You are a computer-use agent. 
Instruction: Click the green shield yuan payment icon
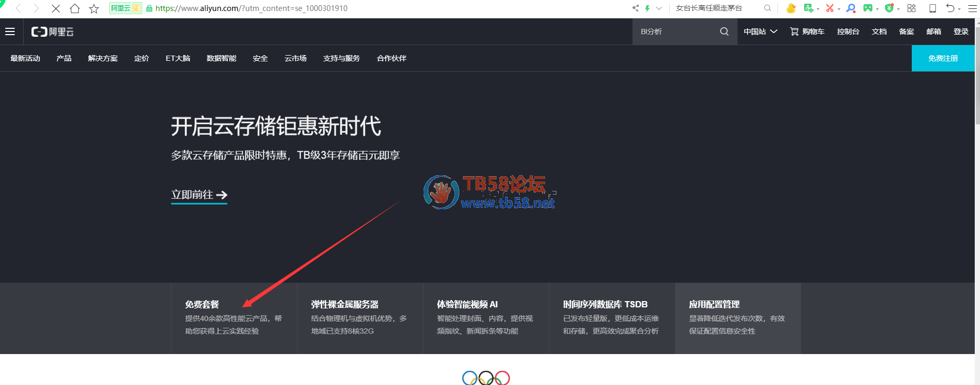pos(889,8)
